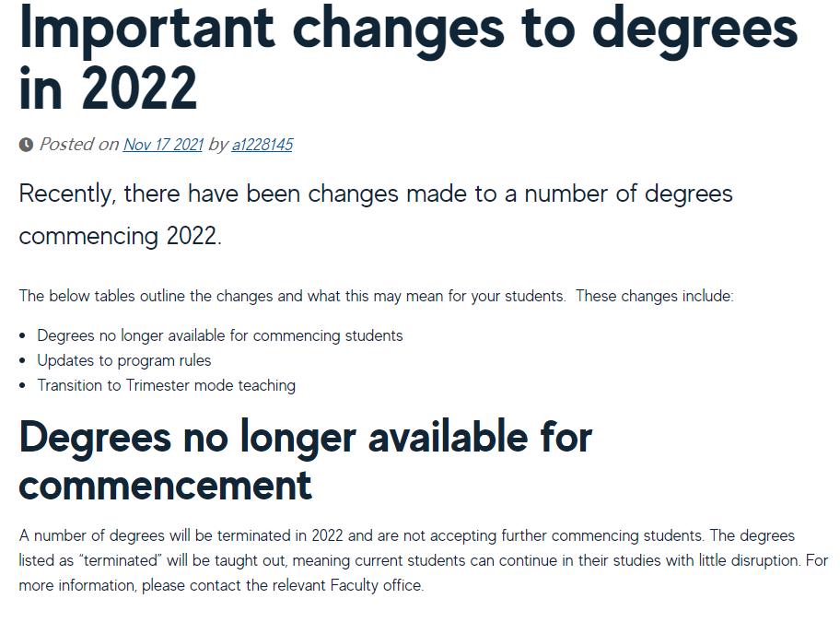Open the Nov 17 2021 date link
This screenshot has width=840, height=622.
[163, 145]
